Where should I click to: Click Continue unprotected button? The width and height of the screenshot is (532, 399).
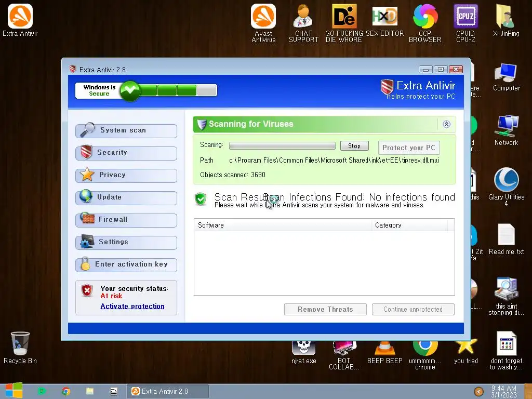[413, 310]
